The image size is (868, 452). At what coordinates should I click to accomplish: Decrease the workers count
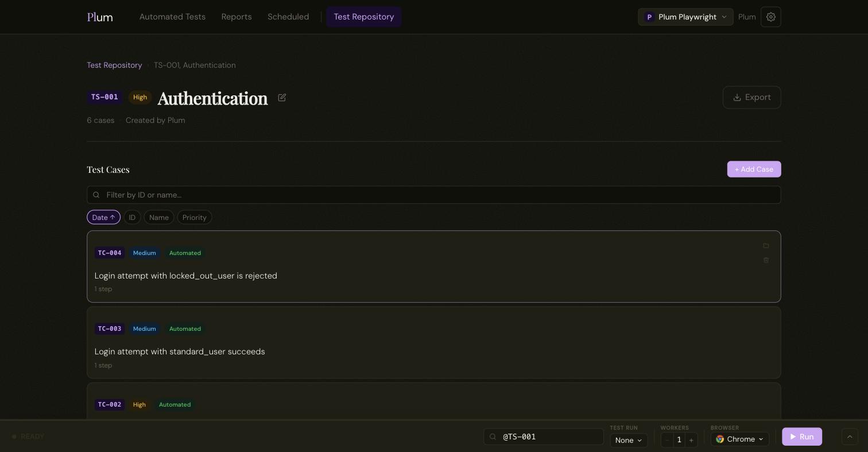tap(667, 440)
